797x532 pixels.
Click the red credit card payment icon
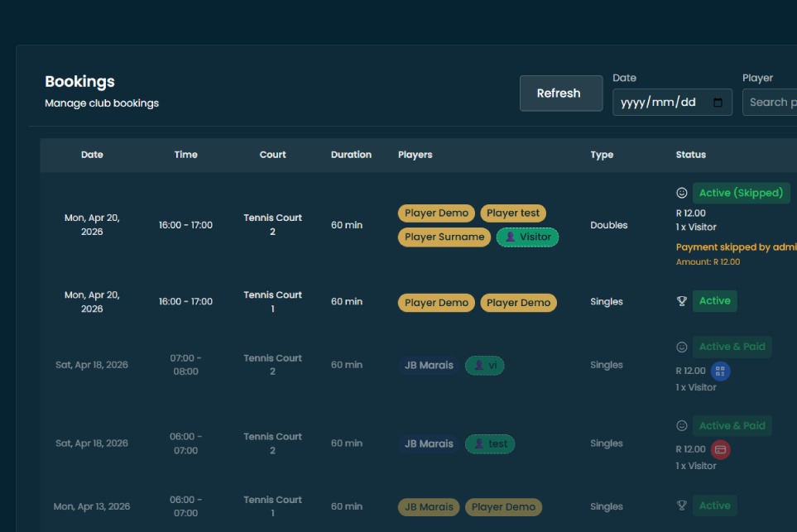(x=720, y=449)
